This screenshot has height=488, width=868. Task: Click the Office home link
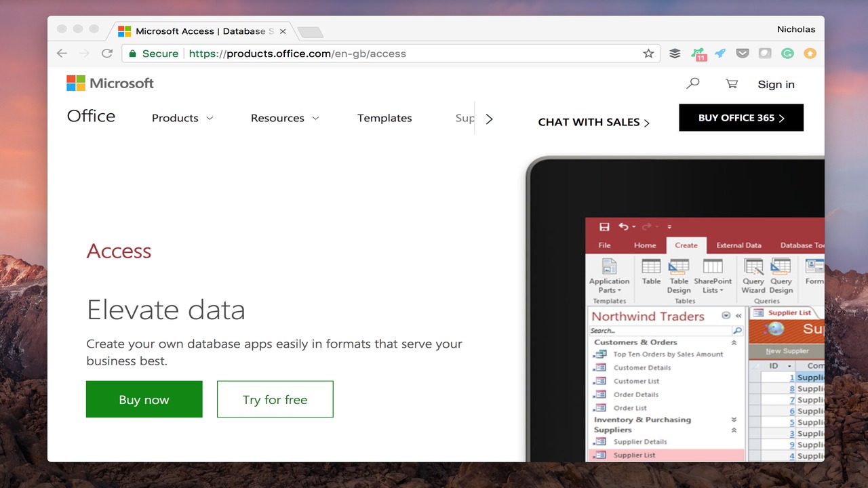(91, 116)
